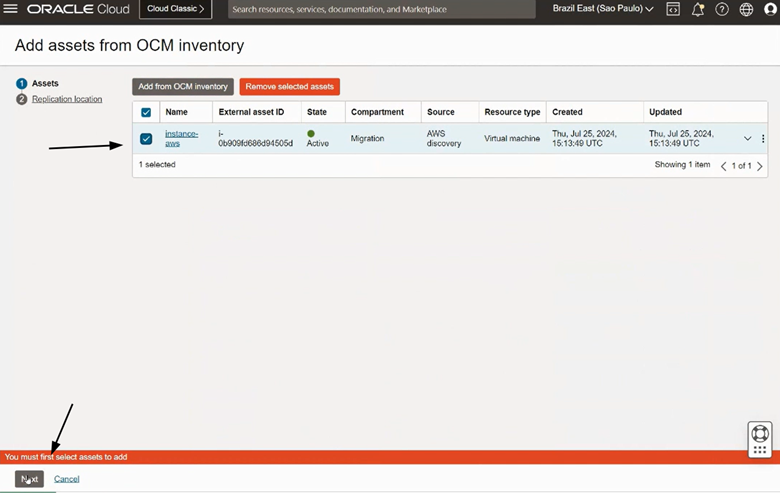Click the 'Showing 1 item' text
Viewport: 780px width, 493px height.
(x=682, y=164)
